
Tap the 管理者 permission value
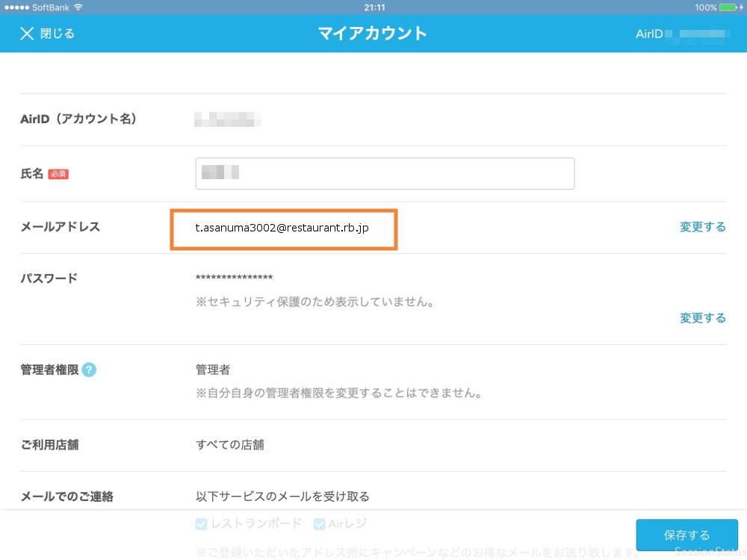[213, 370]
